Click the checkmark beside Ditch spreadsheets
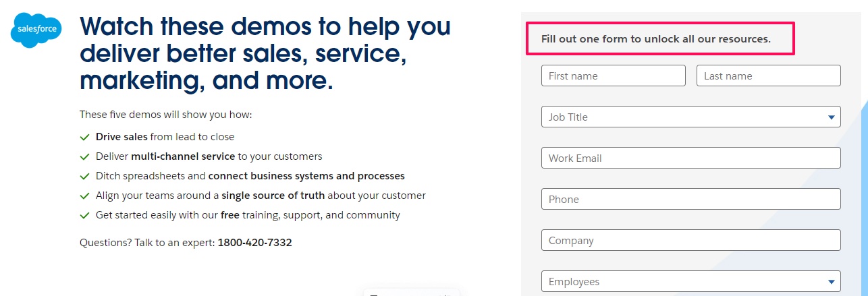 coord(84,176)
